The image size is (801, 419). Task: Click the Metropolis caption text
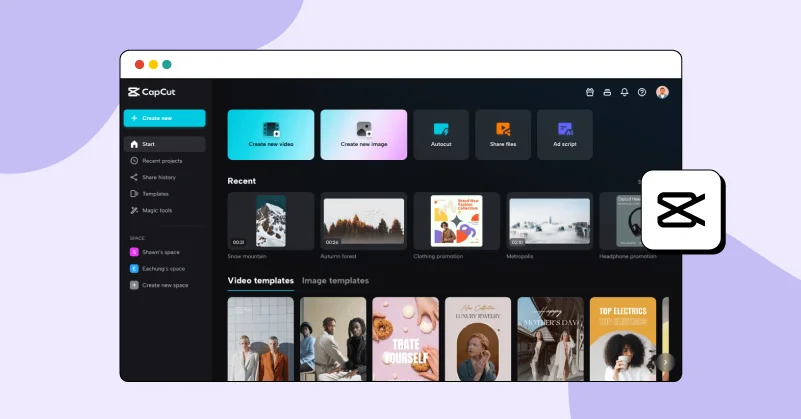point(520,257)
